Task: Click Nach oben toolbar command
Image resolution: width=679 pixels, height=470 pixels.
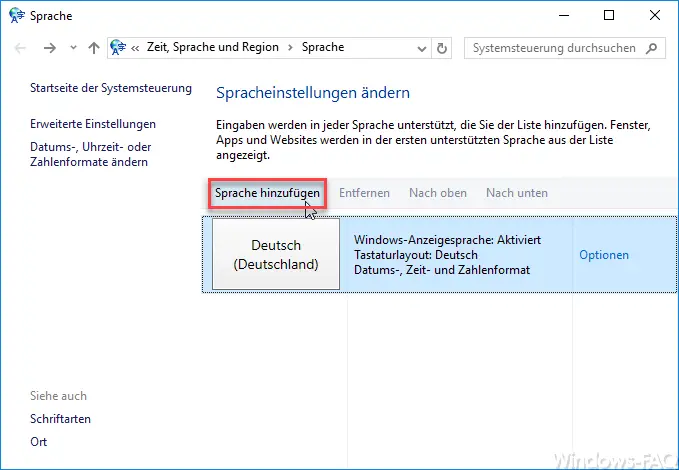Action: (x=438, y=193)
